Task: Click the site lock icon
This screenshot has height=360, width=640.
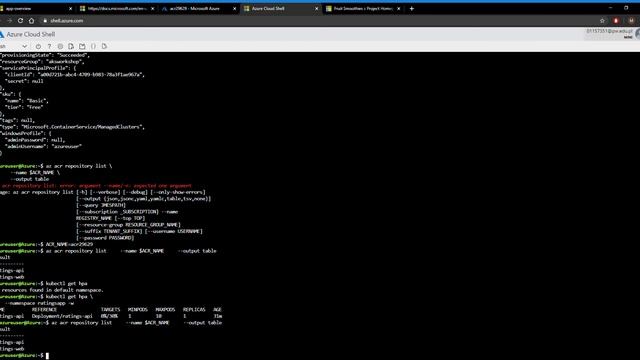Action: tap(45, 20)
